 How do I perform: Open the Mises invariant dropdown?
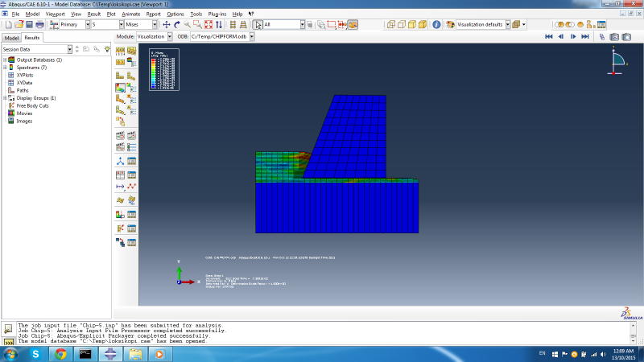coord(155,25)
